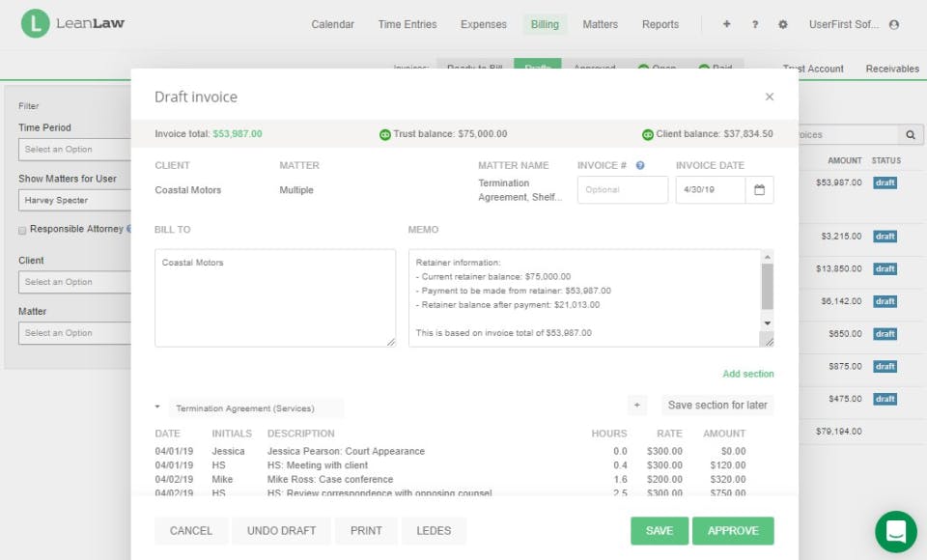927x560 pixels.
Task: Click the Invoice # info help icon
Action: pyautogui.click(x=640, y=165)
